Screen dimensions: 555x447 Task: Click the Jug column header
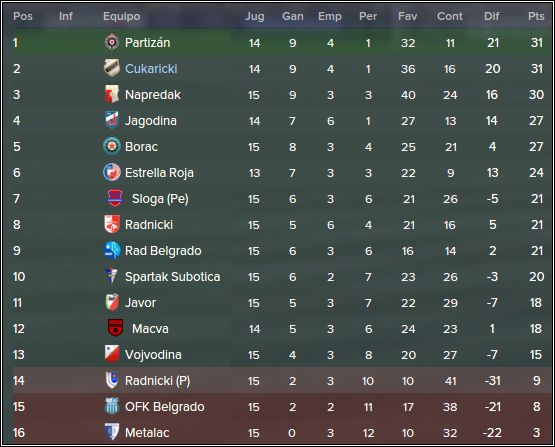(x=255, y=16)
